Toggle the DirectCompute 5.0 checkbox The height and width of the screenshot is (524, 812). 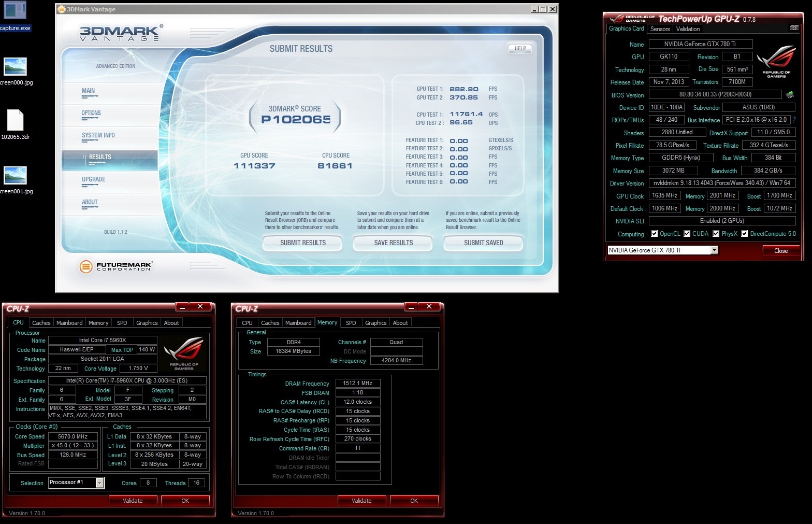point(745,234)
